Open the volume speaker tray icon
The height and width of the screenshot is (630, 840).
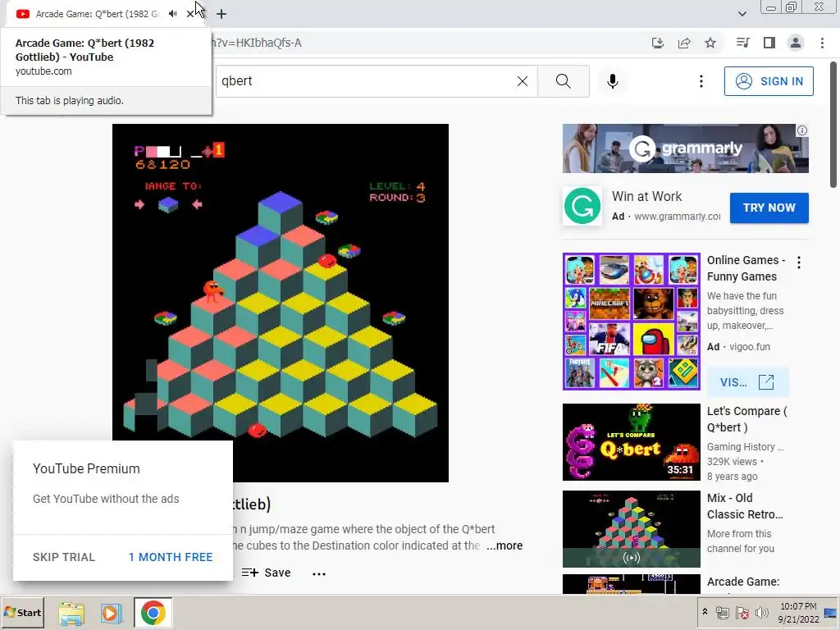761,613
